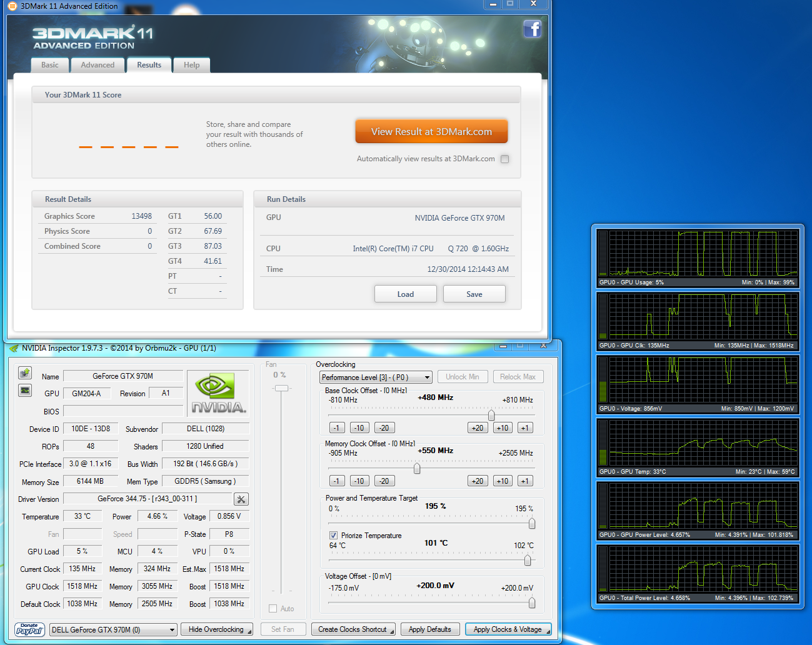Open the DELL GeForce GTX 970M (0) GPU selector
This screenshot has width=812, height=645.
tap(114, 630)
